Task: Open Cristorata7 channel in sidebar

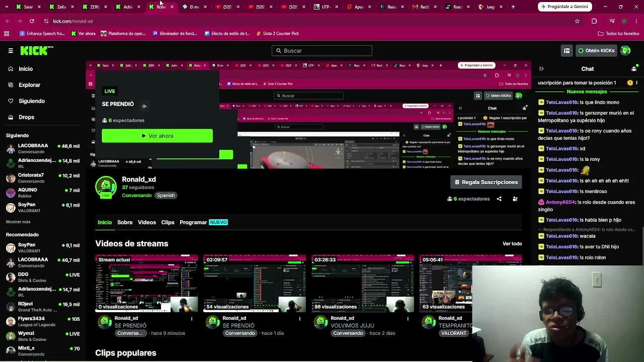Action: point(43,178)
